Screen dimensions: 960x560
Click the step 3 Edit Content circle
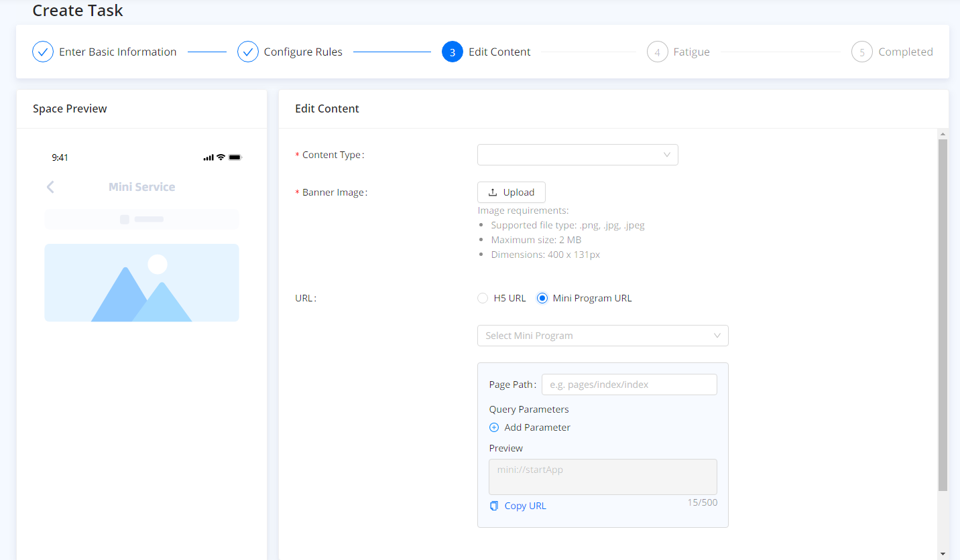453,52
